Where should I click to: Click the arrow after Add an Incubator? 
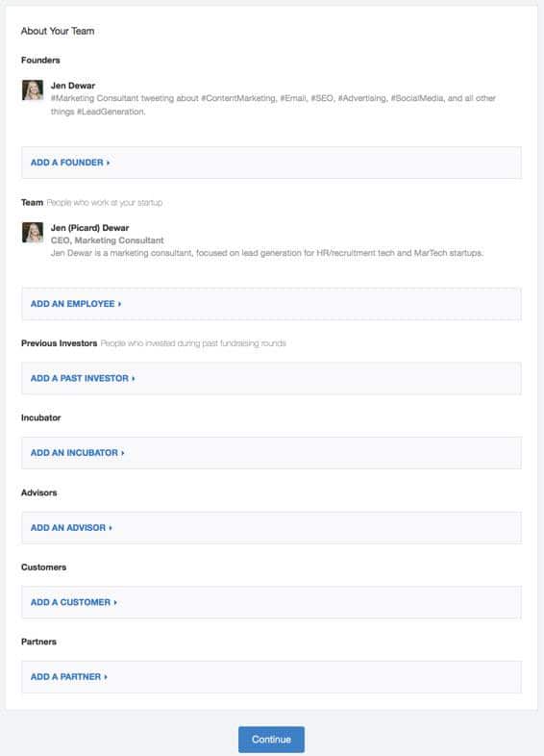point(123,453)
